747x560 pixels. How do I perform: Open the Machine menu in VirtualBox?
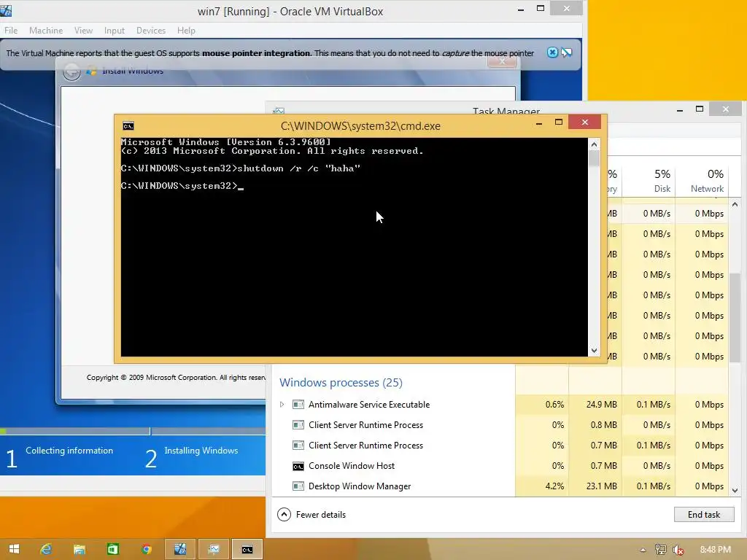(x=46, y=31)
